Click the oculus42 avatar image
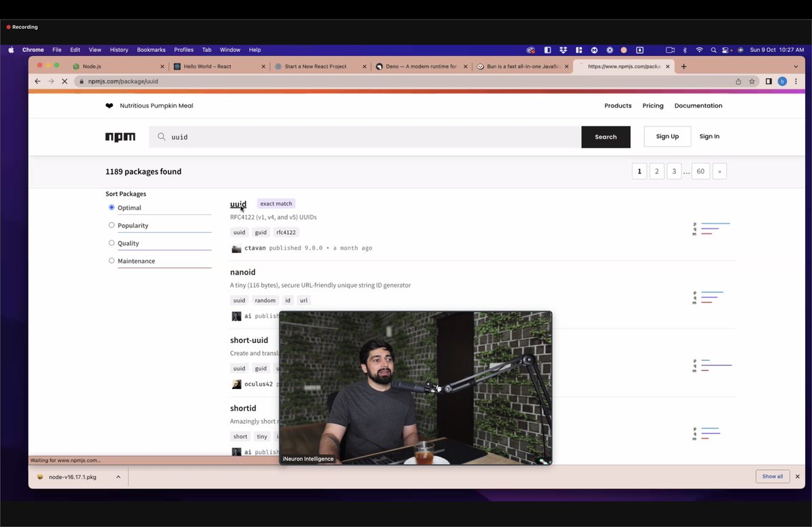The width and height of the screenshot is (812, 527). [x=236, y=384]
